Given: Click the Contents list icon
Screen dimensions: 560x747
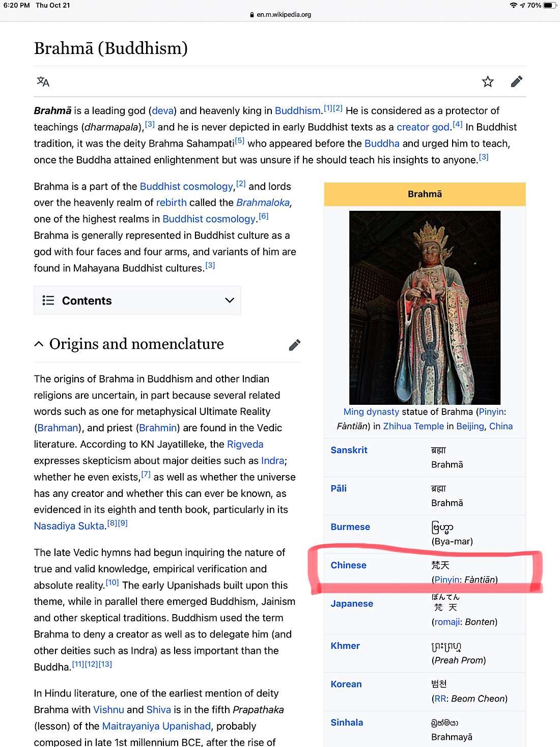Looking at the screenshot, I should (x=48, y=300).
